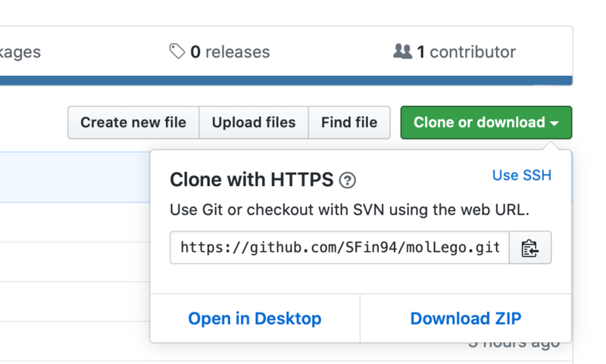Choose Download ZIP

[x=465, y=319]
